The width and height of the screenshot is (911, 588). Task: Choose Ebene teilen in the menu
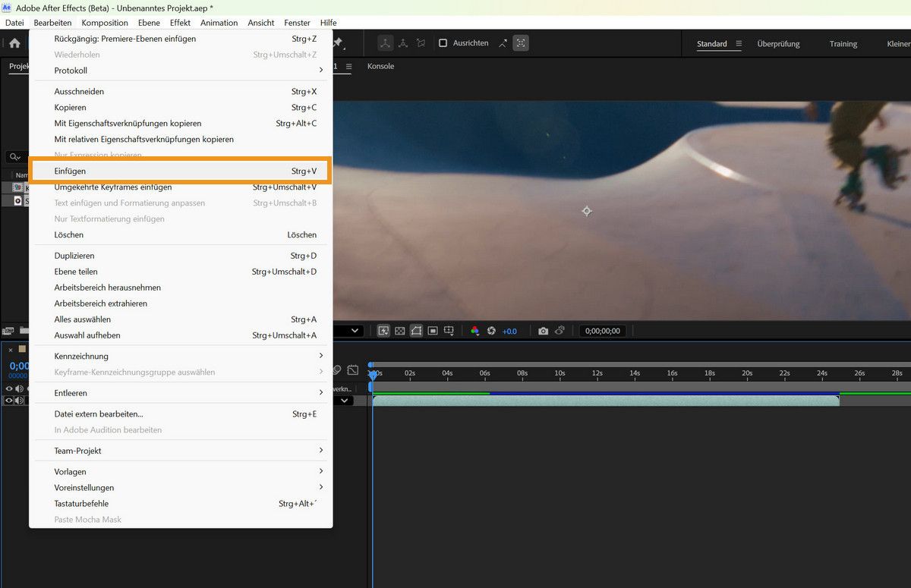181,272
